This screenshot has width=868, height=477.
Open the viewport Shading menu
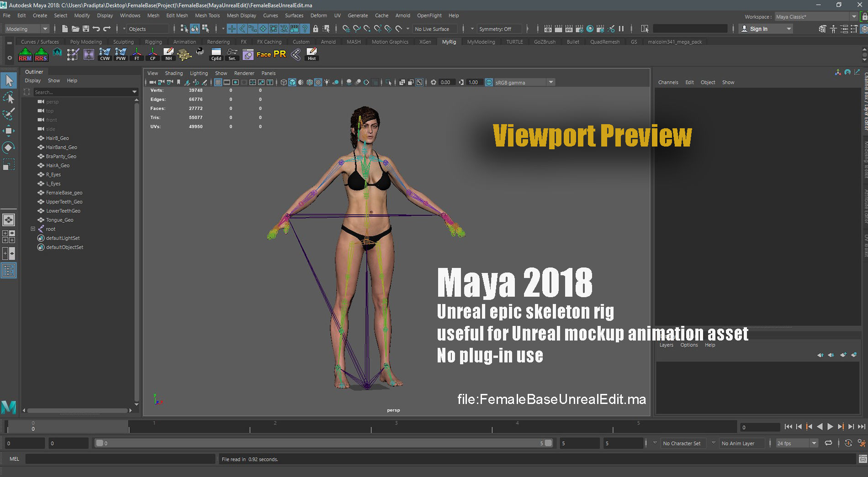[174, 73]
